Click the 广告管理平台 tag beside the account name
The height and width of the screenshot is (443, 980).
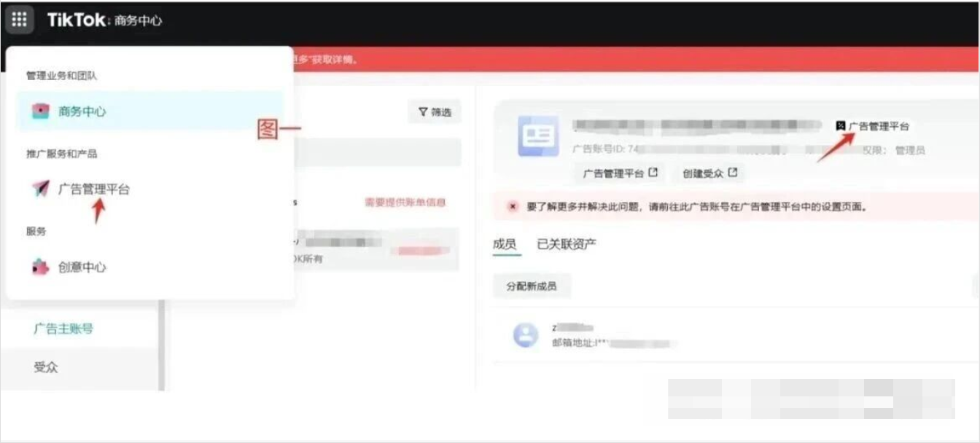[873, 126]
